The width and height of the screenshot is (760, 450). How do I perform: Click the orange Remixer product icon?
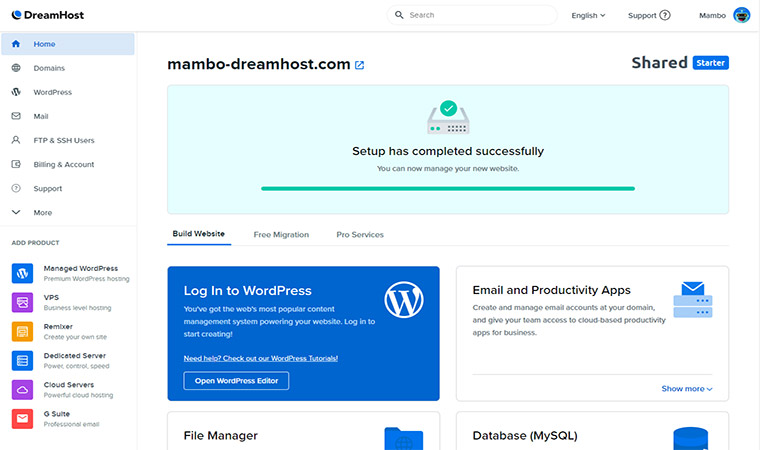pyautogui.click(x=22, y=332)
